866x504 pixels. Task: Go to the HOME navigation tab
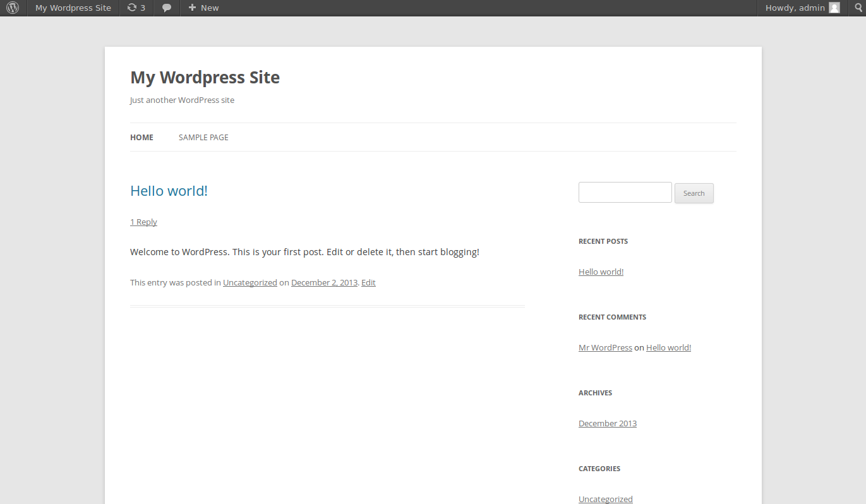click(x=141, y=137)
